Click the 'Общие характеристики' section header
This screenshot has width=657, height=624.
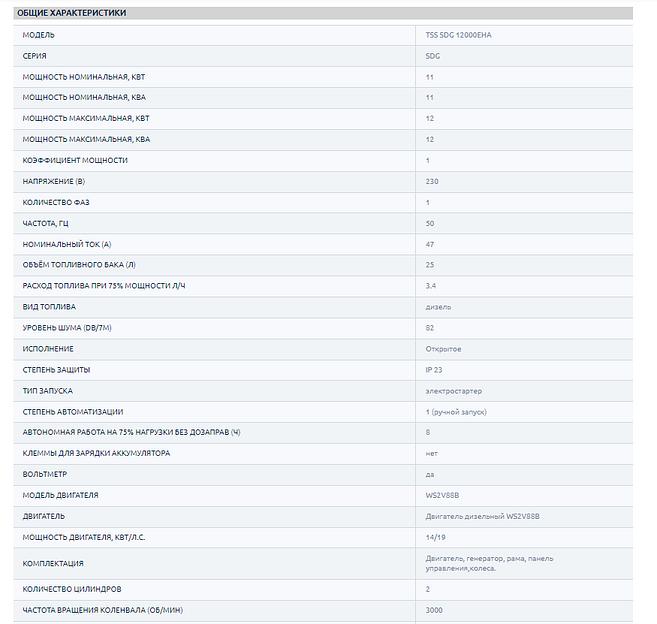pos(71,13)
